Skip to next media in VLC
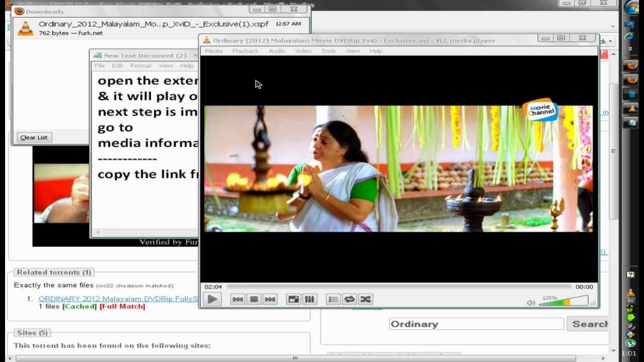Image resolution: width=644 pixels, height=362 pixels. click(270, 299)
